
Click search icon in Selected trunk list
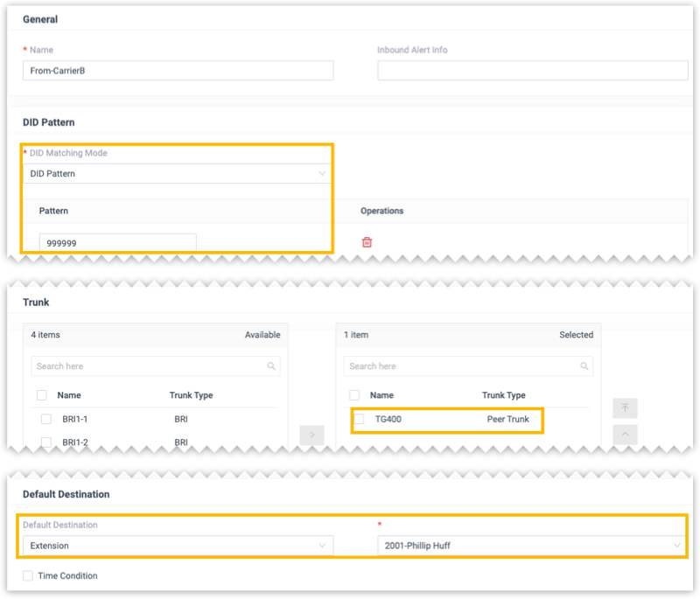pyautogui.click(x=584, y=366)
